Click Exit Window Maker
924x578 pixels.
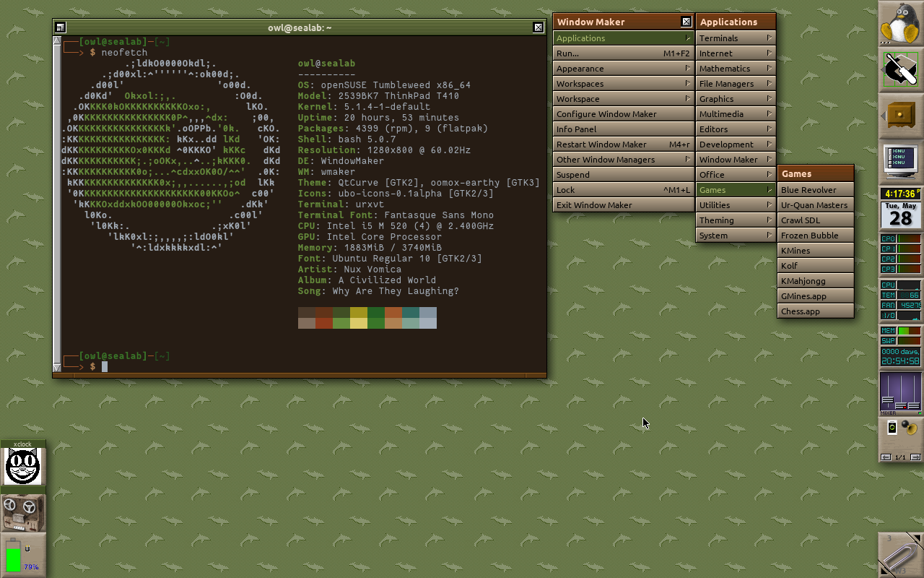tap(624, 204)
